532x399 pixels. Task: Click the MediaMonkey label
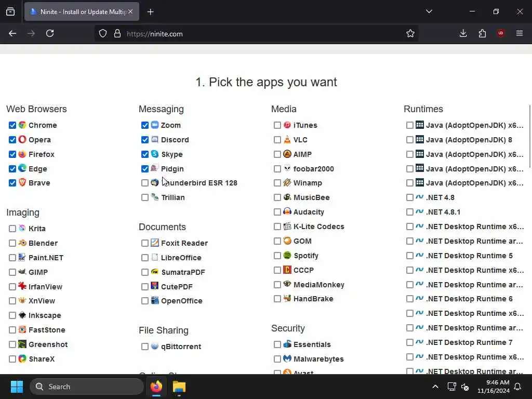click(319, 285)
